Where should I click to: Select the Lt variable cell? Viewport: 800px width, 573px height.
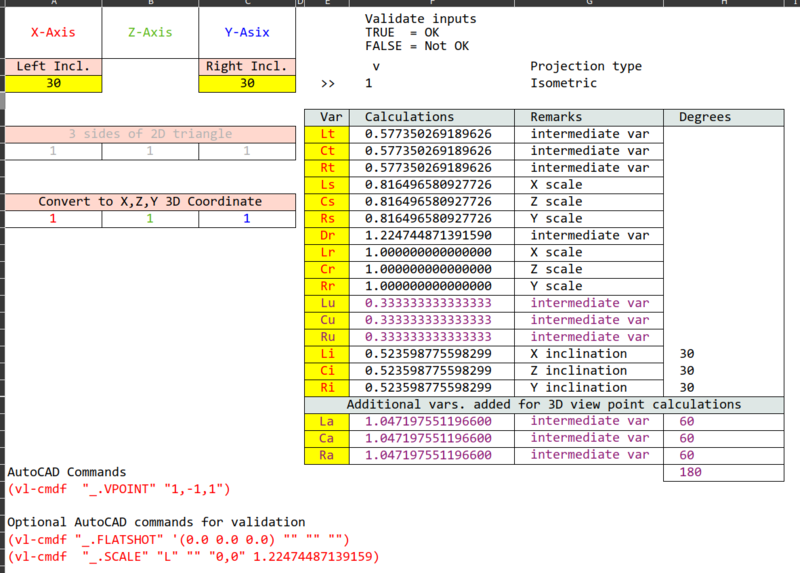coord(327,134)
